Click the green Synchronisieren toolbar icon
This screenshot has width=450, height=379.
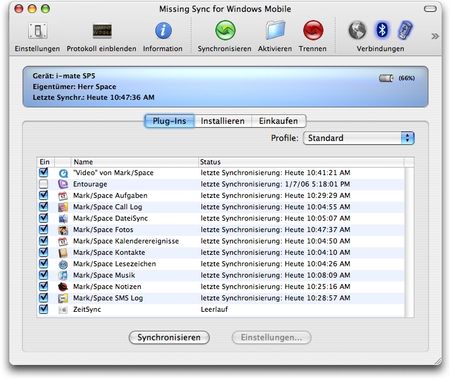[225, 30]
